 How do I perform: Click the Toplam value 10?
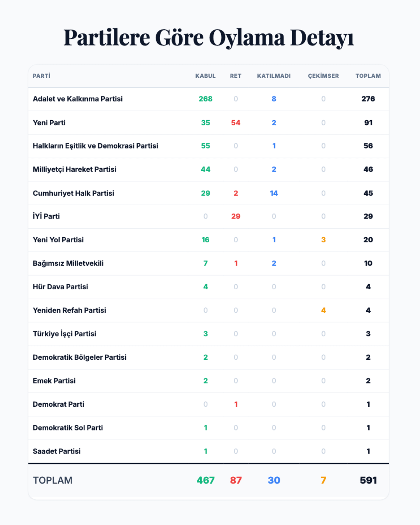click(368, 263)
